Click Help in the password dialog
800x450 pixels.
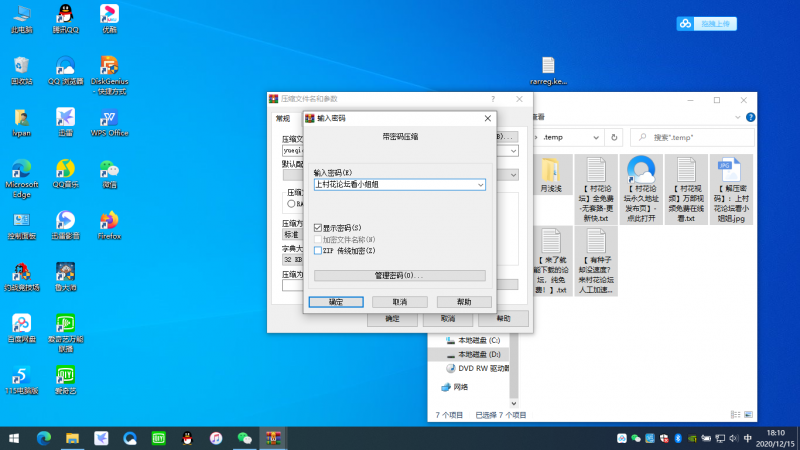tap(464, 302)
